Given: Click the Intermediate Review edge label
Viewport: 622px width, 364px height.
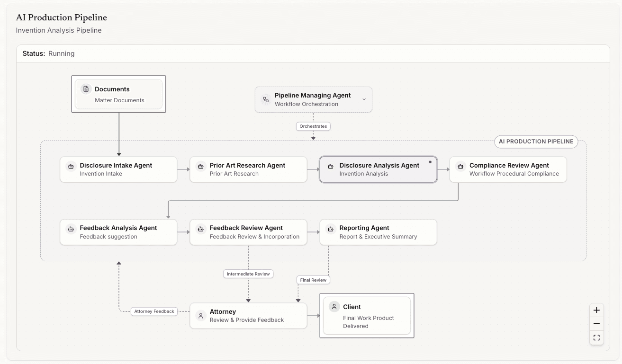Looking at the screenshot, I should 248,274.
